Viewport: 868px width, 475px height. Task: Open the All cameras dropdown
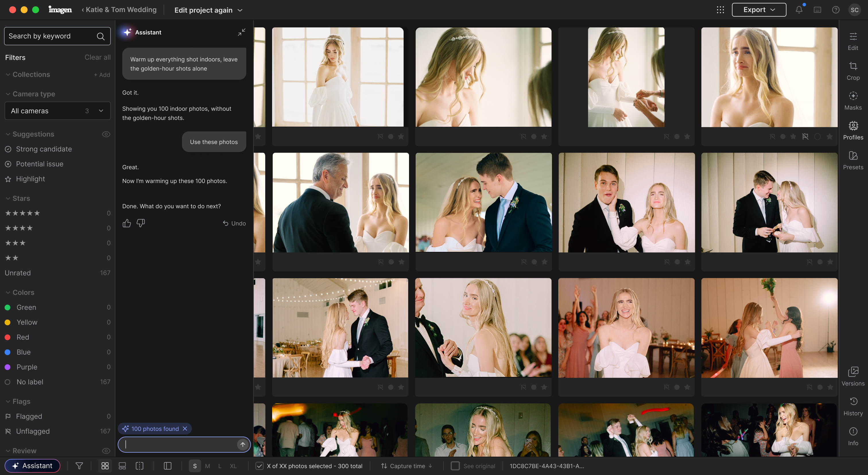click(x=58, y=111)
